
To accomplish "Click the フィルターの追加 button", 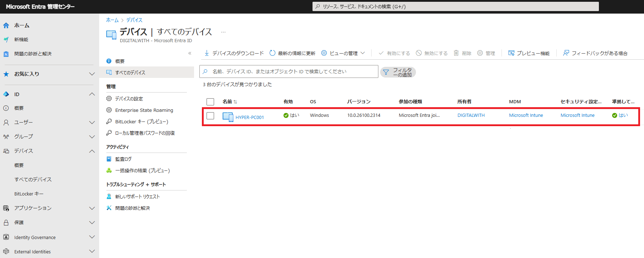I will 398,72.
